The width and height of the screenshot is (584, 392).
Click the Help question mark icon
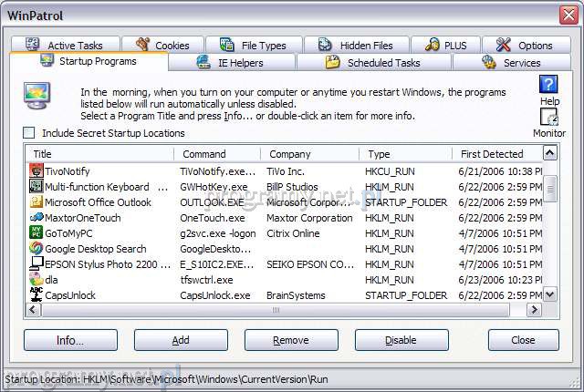[x=548, y=85]
